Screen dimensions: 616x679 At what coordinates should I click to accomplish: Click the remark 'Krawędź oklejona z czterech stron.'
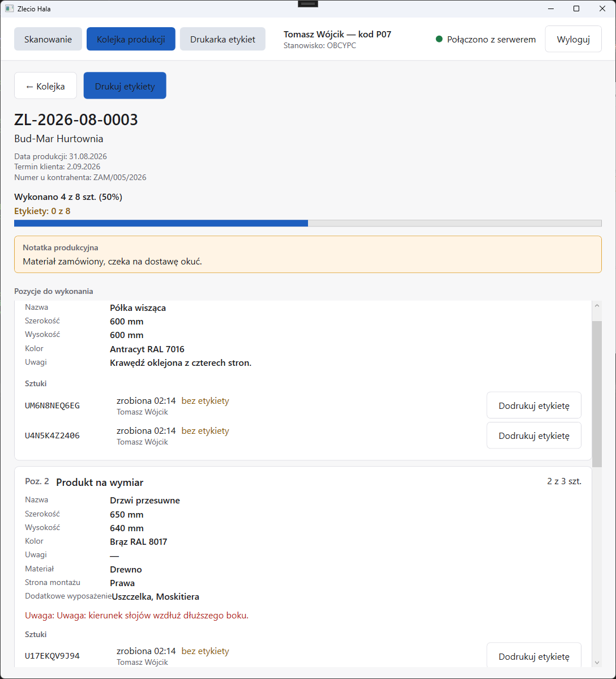[181, 363]
